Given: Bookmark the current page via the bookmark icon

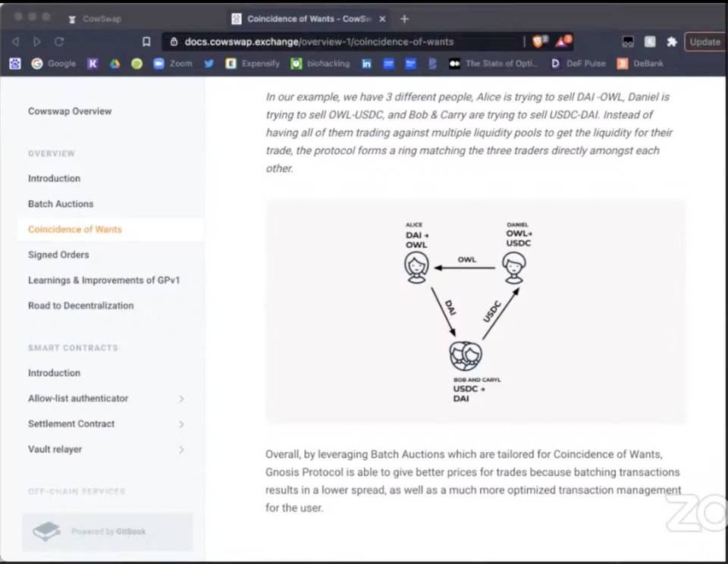Looking at the screenshot, I should 146,42.
